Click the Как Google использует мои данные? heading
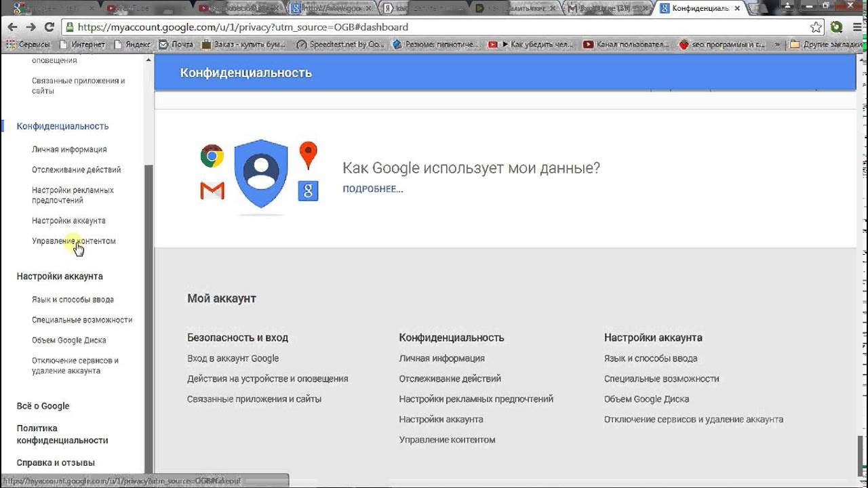The width and height of the screenshot is (868, 488). point(471,168)
